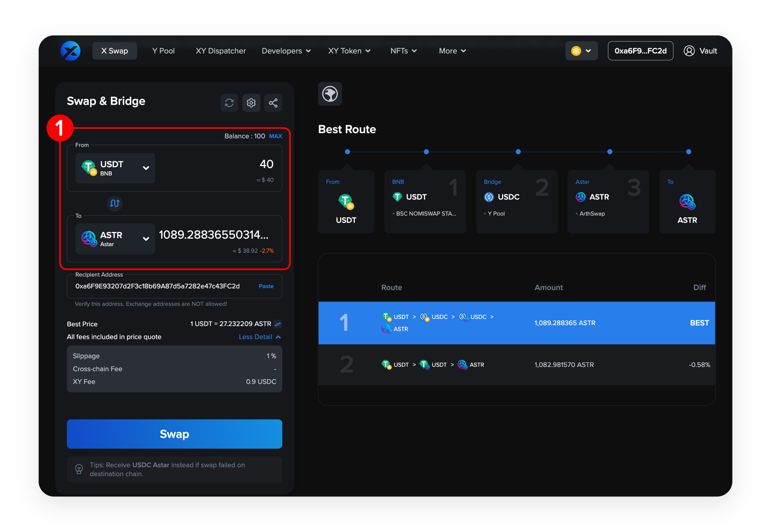This screenshot has width=771, height=532.
Task: Click the share icon in Swap & Bridge
Action: coord(273,103)
